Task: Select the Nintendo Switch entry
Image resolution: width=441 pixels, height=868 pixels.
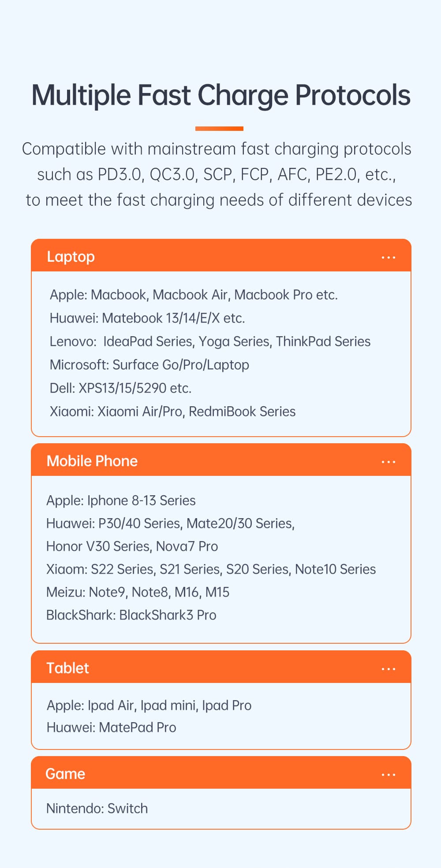Action: [x=97, y=809]
